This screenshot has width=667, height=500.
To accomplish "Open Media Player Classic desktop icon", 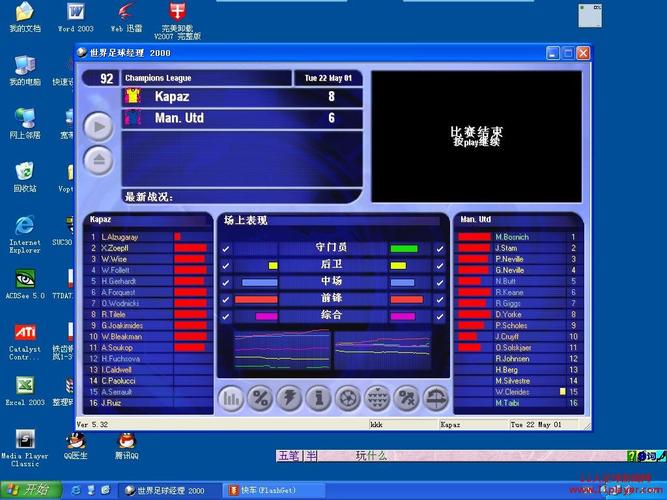I will coord(25,448).
